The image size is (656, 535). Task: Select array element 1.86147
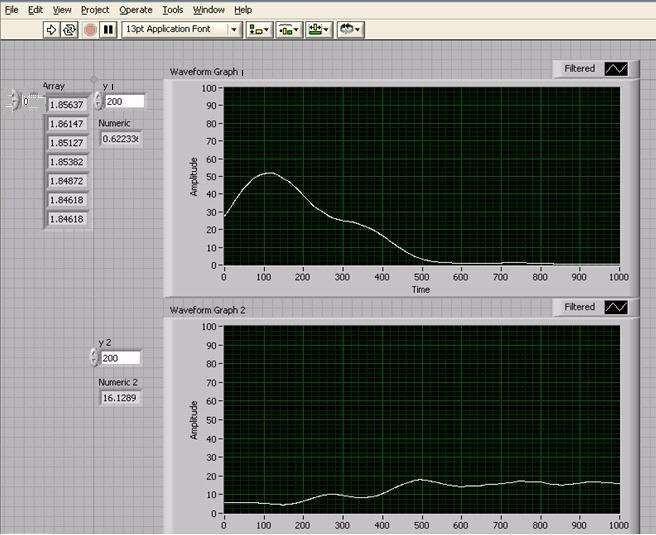coord(67,124)
